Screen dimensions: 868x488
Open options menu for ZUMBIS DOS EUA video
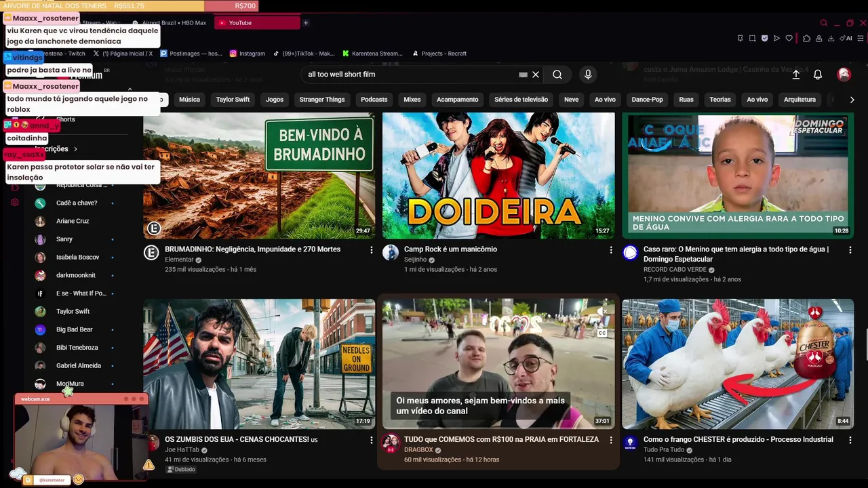tap(371, 441)
